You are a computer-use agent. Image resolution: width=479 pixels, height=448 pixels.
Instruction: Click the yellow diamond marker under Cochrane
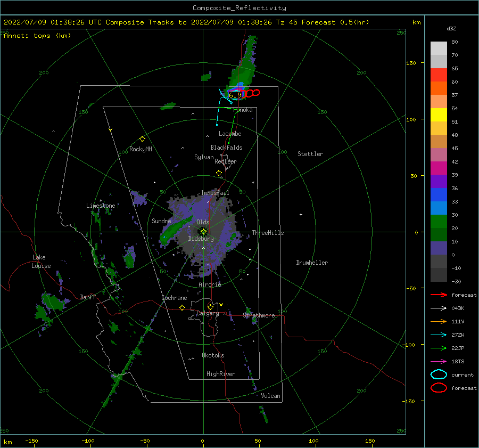[x=182, y=307]
